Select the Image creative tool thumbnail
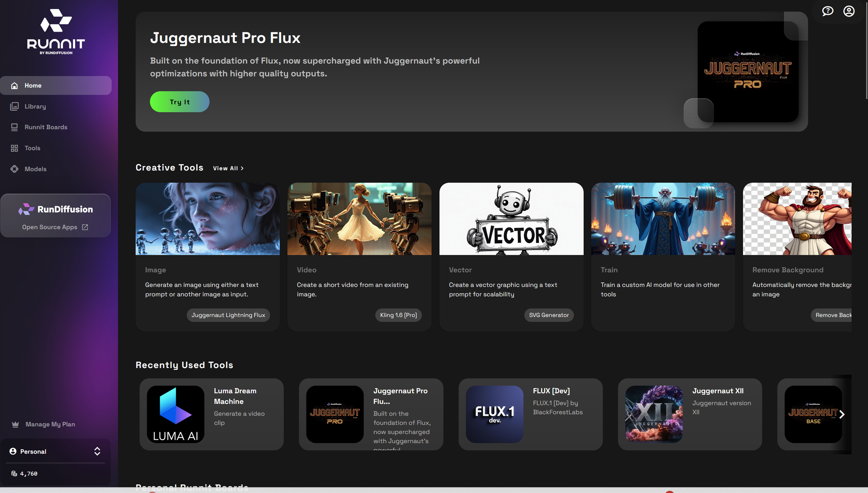 (x=207, y=219)
